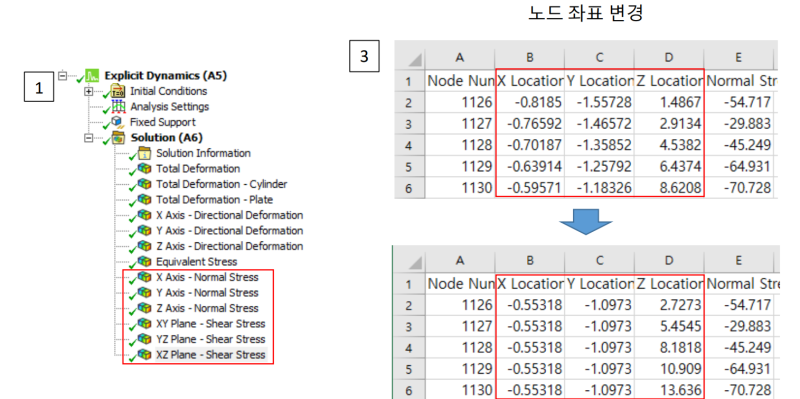Click the X Axis - Directional Deformation icon
This screenshot has height=399, width=800.
pyautogui.click(x=144, y=215)
